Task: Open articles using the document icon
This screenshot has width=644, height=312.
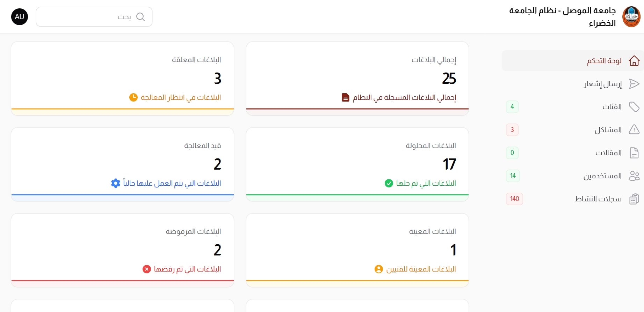Action: (634, 153)
